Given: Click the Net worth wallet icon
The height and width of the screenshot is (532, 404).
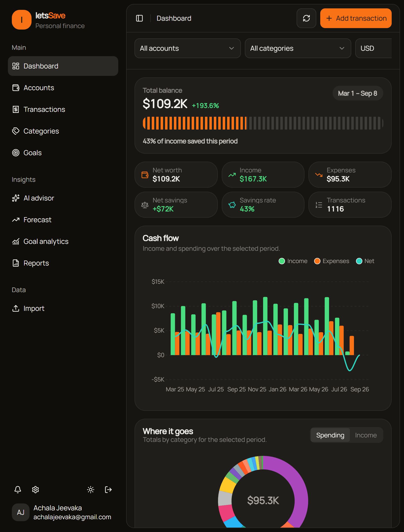Looking at the screenshot, I should click(145, 175).
